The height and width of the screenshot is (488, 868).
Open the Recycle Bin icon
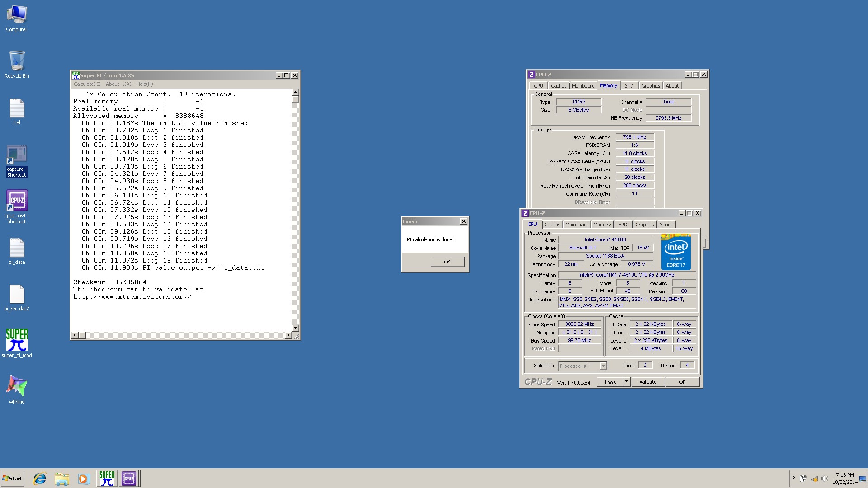17,65
